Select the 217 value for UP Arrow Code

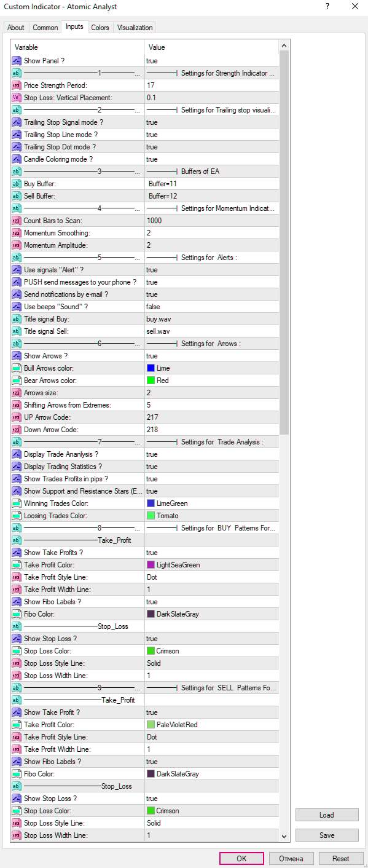(x=212, y=417)
